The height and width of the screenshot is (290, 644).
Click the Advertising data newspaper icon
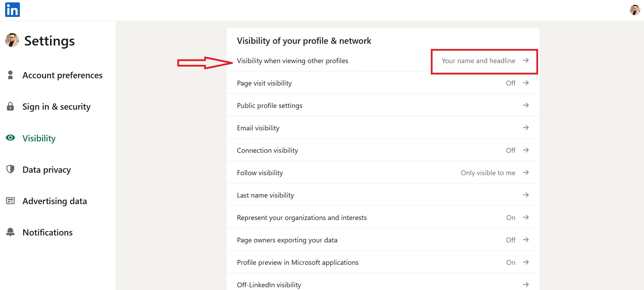pyautogui.click(x=10, y=201)
